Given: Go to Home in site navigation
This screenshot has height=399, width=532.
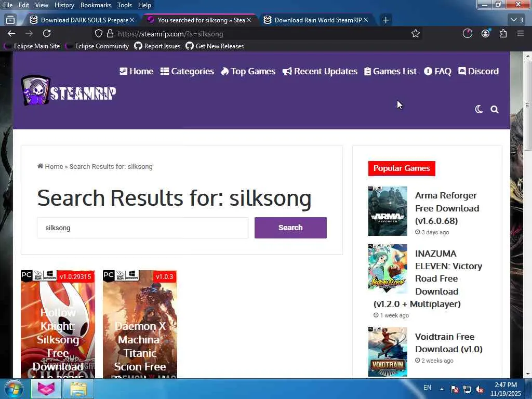Looking at the screenshot, I should (x=137, y=71).
